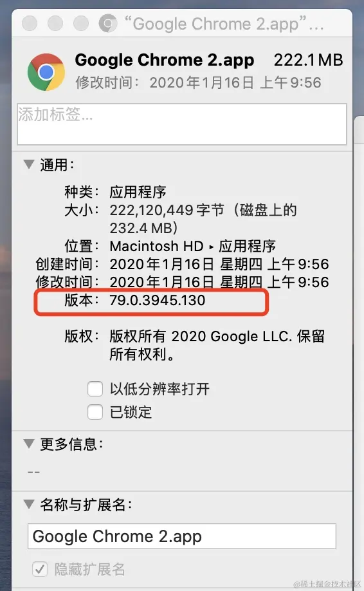Click the Macintosh HD location text
The height and width of the screenshot is (591, 364).
pos(156,246)
